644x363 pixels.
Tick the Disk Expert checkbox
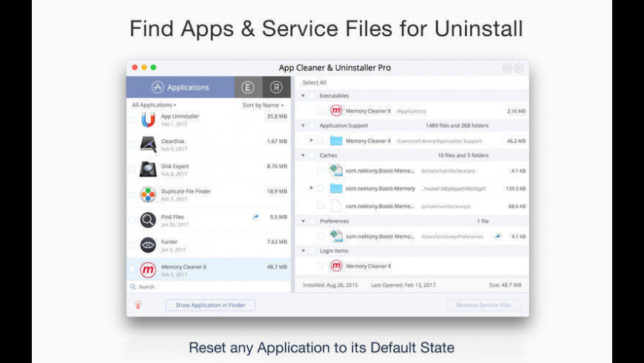click(x=133, y=170)
